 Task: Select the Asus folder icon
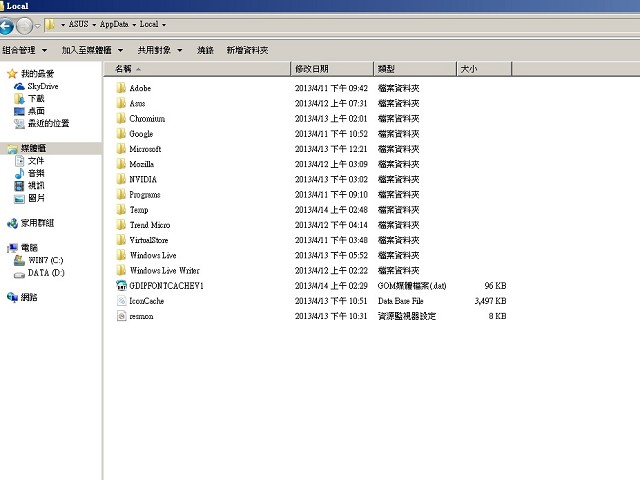[x=121, y=103]
